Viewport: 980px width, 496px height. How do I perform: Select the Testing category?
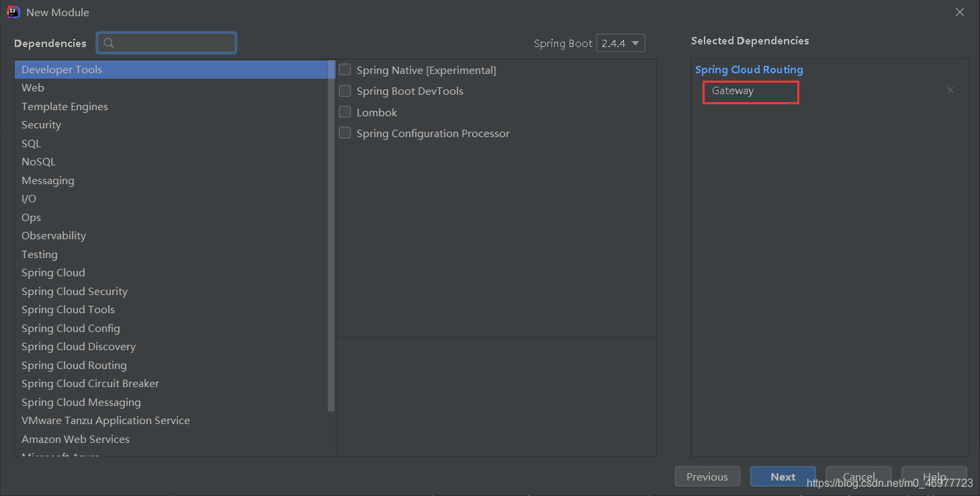(171, 254)
